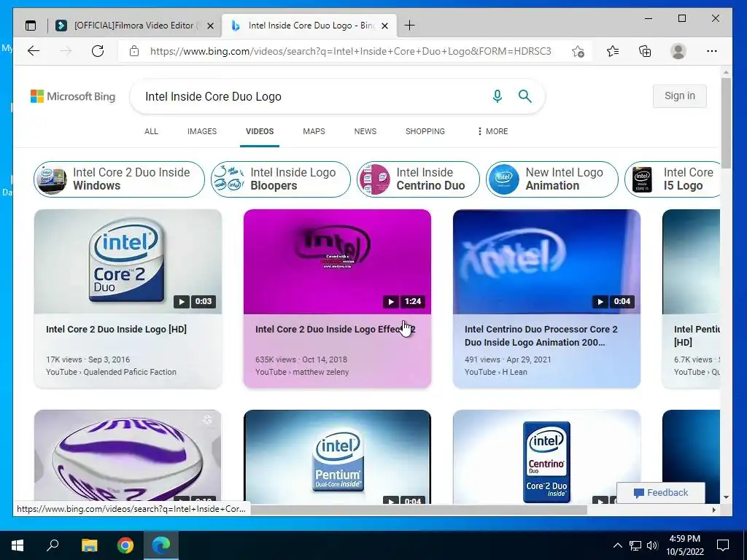Play the 0:04 Centrino Duo video
The height and width of the screenshot is (560, 747).
pyautogui.click(x=546, y=262)
